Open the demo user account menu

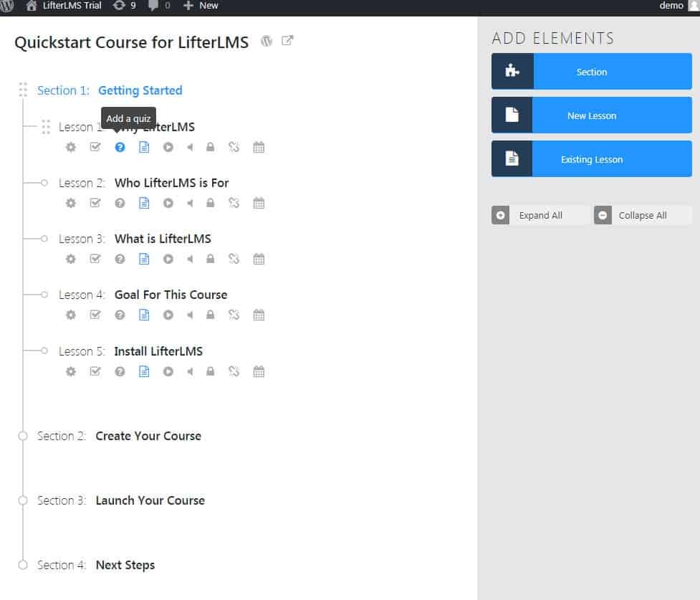coord(679,6)
